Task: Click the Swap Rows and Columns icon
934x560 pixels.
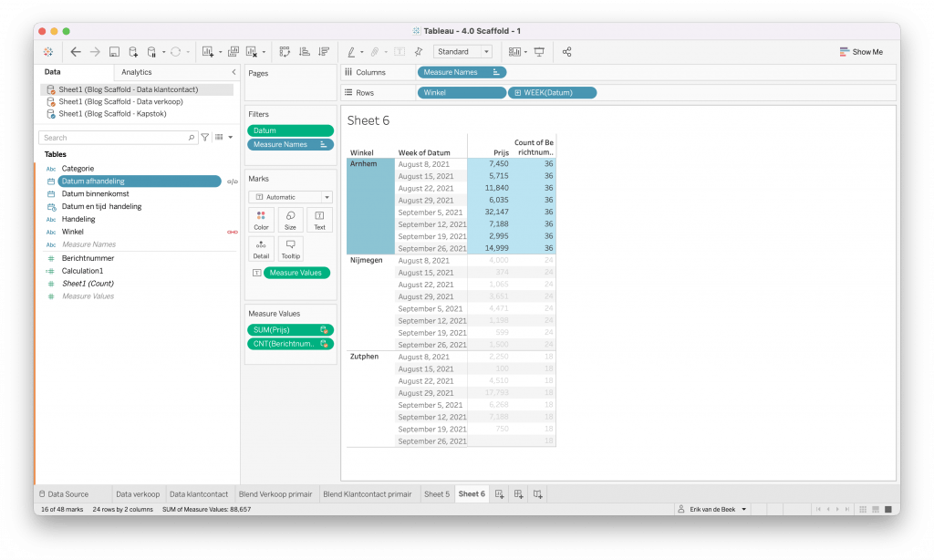Action: 285,52
